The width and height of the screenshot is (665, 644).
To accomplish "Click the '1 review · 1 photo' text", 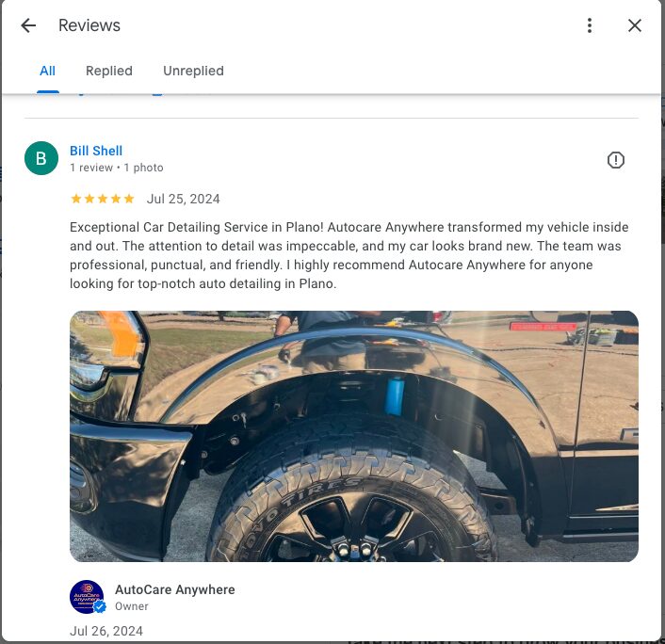I will pos(117,168).
